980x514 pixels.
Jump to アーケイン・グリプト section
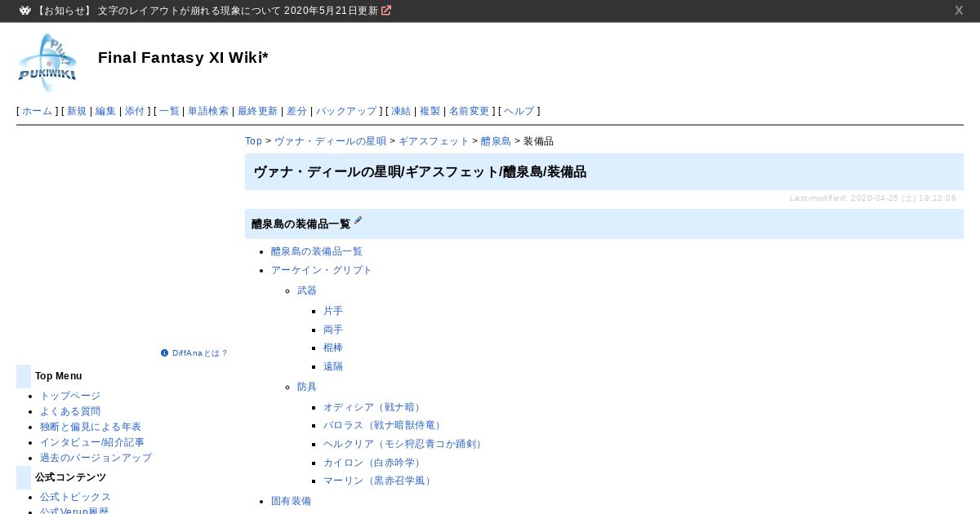[322, 270]
